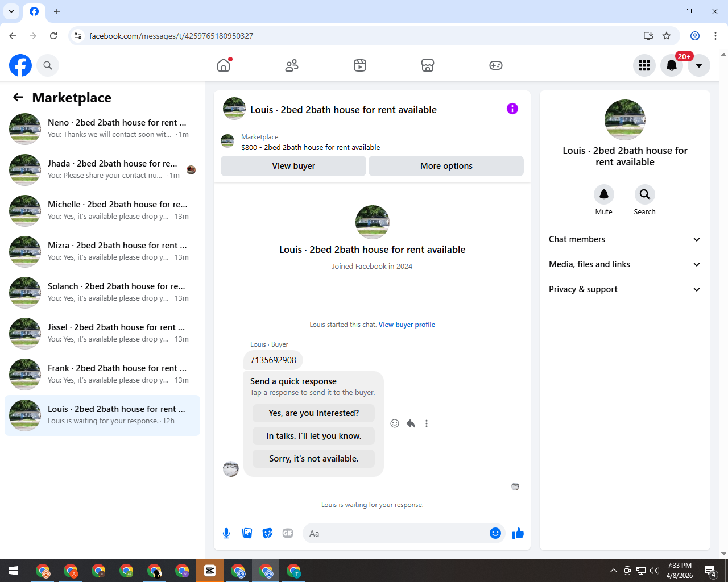Click the chat header profile picture of Louis
The width and height of the screenshot is (728, 582).
(x=234, y=109)
